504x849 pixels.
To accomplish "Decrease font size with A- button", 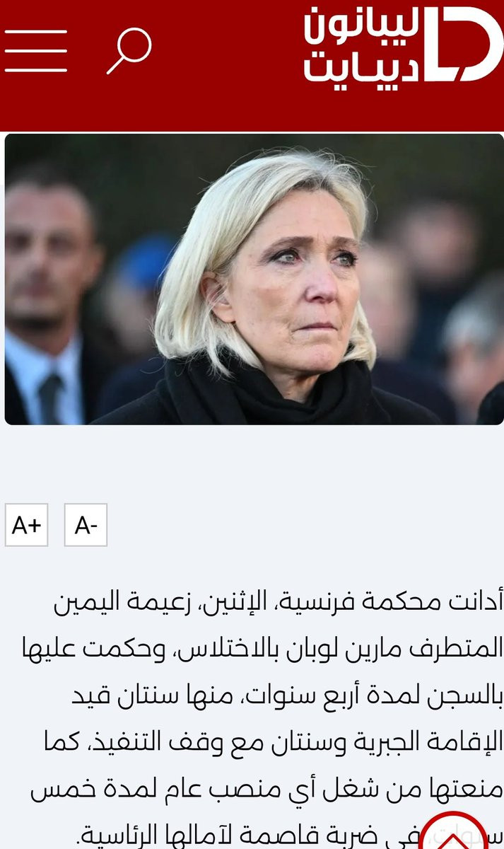I will tap(86, 525).
